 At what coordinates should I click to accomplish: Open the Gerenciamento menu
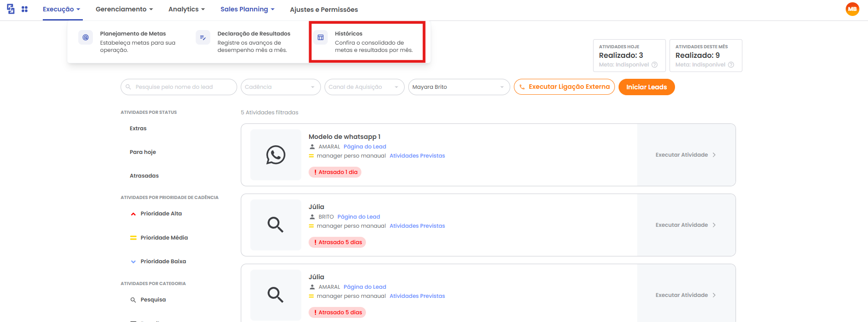coord(124,9)
